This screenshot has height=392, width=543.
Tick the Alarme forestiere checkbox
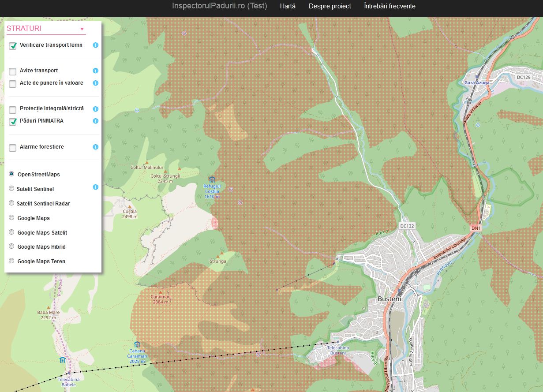coord(13,148)
